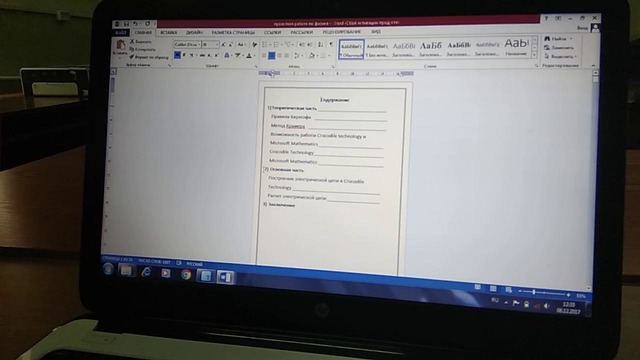
Task: Toggle Underline formatting
Action: click(192, 55)
